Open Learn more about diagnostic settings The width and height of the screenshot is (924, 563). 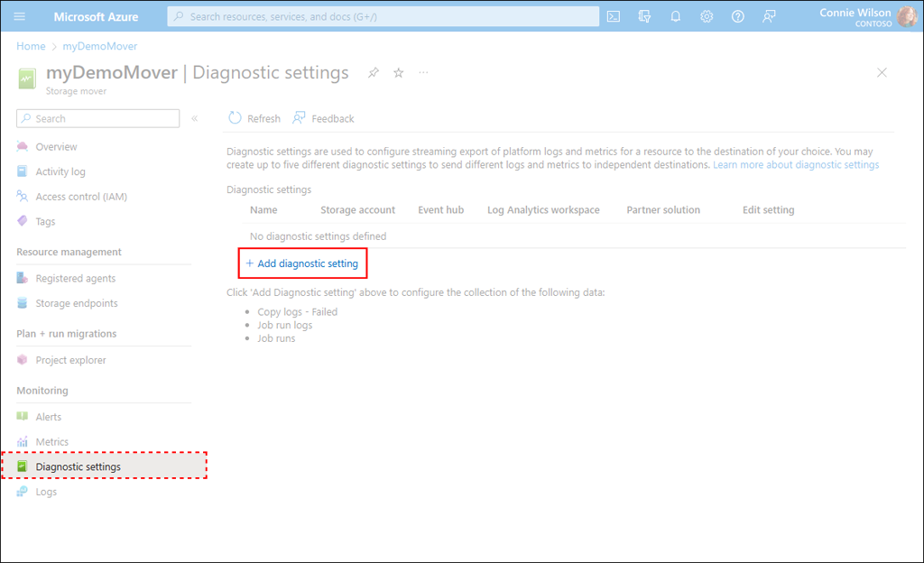796,165
